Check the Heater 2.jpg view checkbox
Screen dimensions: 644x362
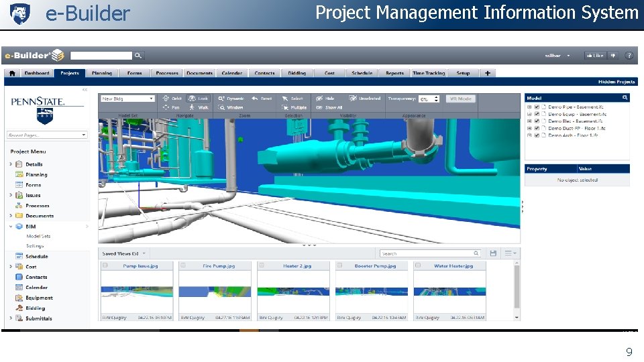pyautogui.click(x=262, y=265)
